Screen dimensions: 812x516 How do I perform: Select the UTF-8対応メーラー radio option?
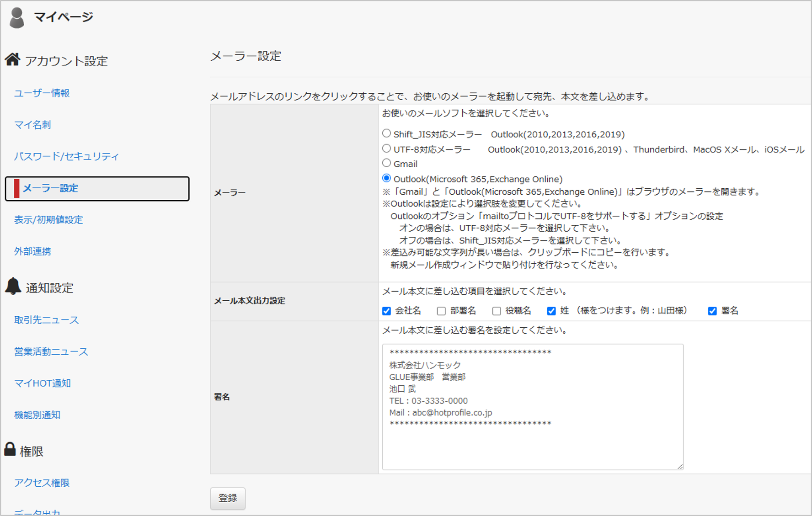(x=387, y=149)
